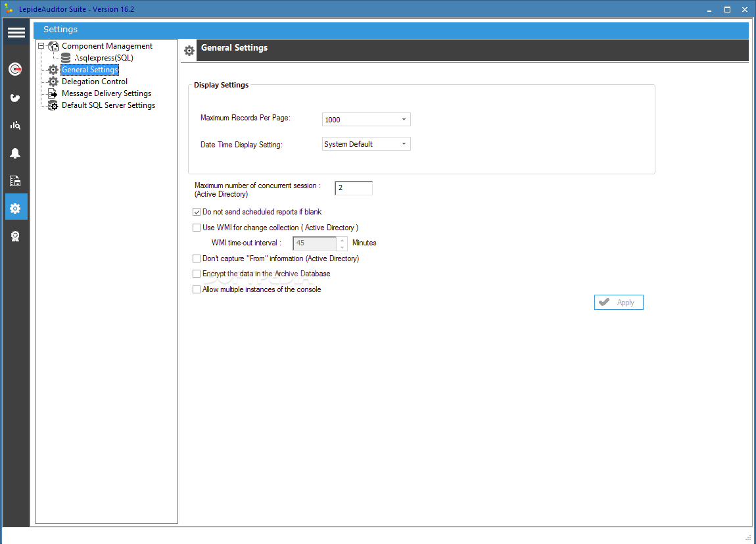Collapse the Component Management tree node
The height and width of the screenshot is (544, 756).
click(x=41, y=46)
